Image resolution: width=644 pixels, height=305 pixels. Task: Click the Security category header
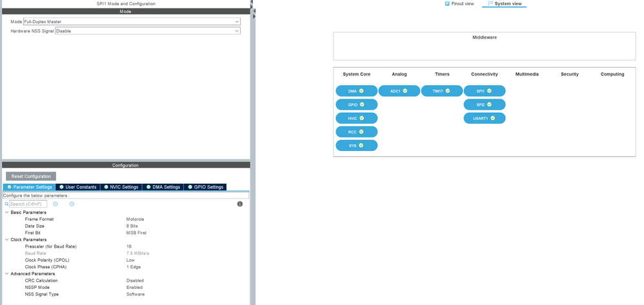[570, 74]
